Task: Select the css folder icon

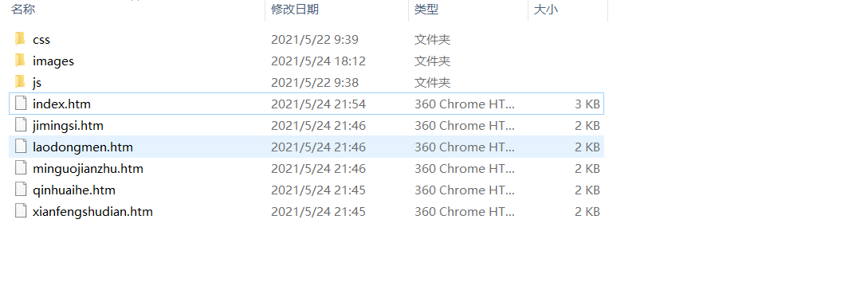Action: (x=21, y=39)
